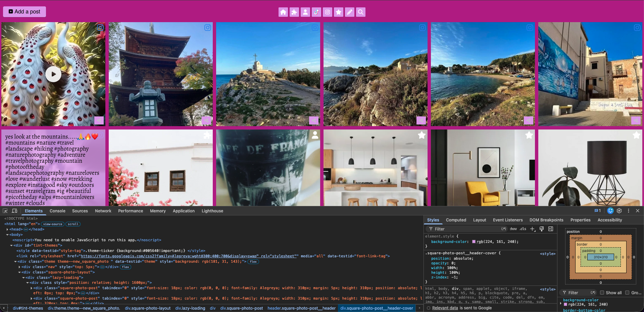Click the Styles filter input field
The width and height of the screenshot is (644, 312).
tap(466, 229)
